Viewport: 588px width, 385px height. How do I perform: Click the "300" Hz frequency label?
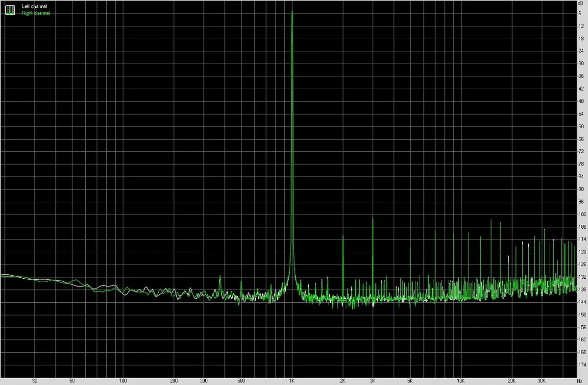(x=203, y=380)
